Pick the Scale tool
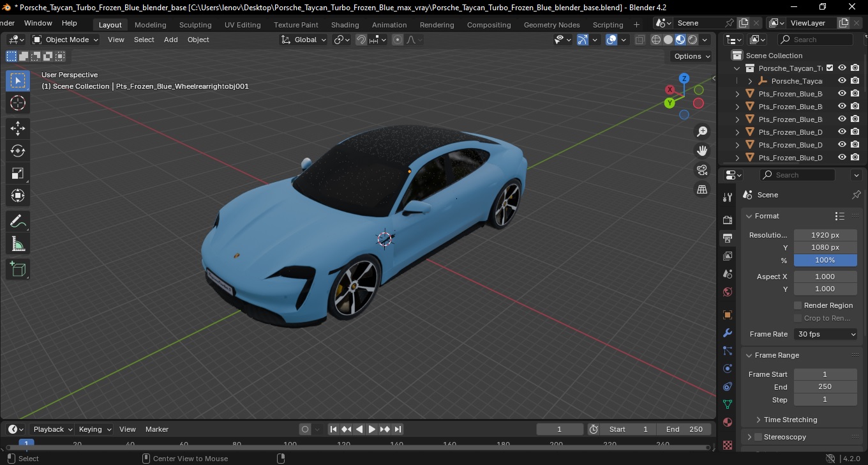Viewport: 868px width, 465px height. [x=18, y=173]
